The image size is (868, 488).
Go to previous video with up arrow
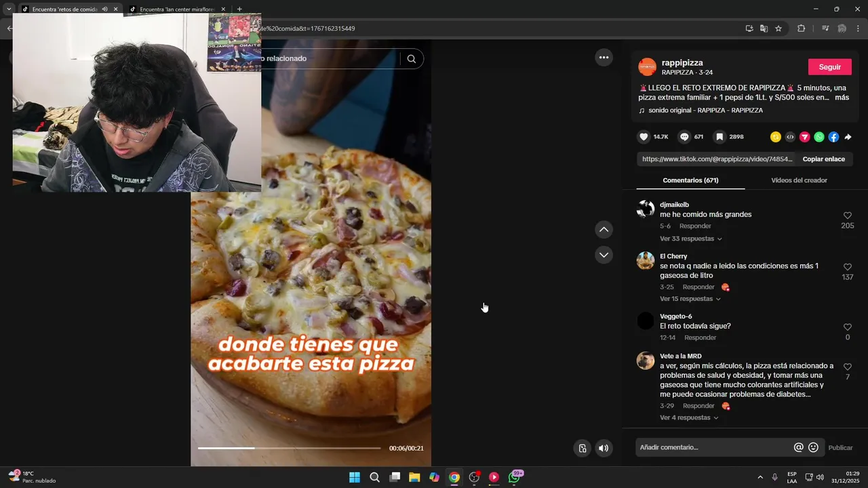point(604,230)
